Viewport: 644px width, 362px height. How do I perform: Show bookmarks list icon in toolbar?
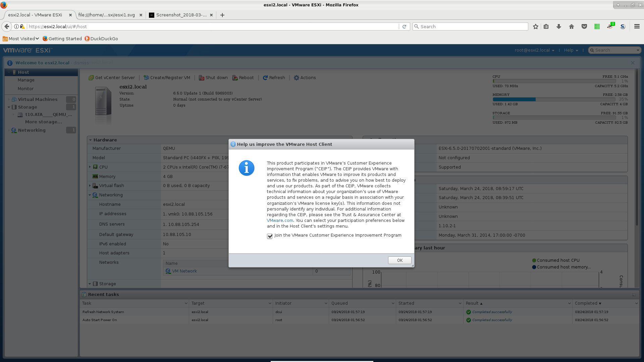coord(546,26)
